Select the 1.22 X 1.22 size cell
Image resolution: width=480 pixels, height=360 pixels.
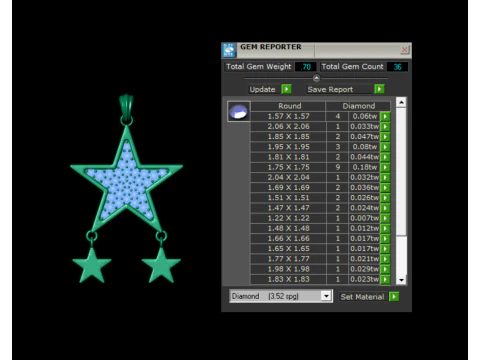point(288,218)
